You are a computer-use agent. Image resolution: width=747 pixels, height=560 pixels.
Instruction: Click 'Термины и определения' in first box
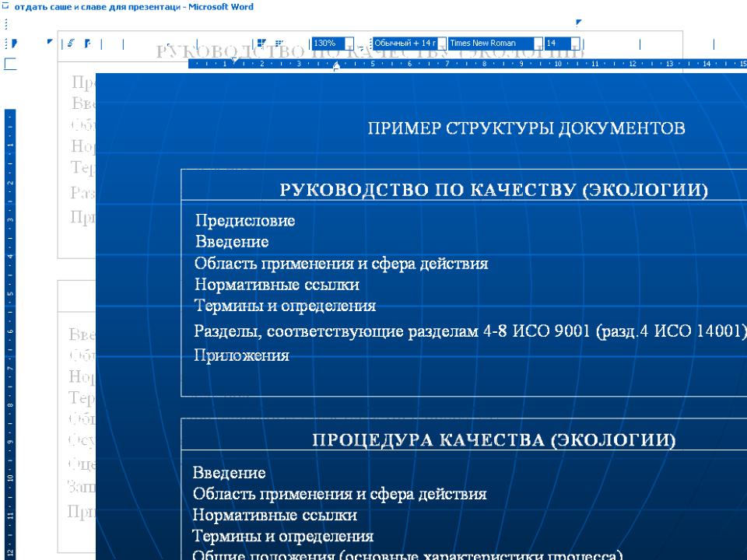tap(285, 306)
